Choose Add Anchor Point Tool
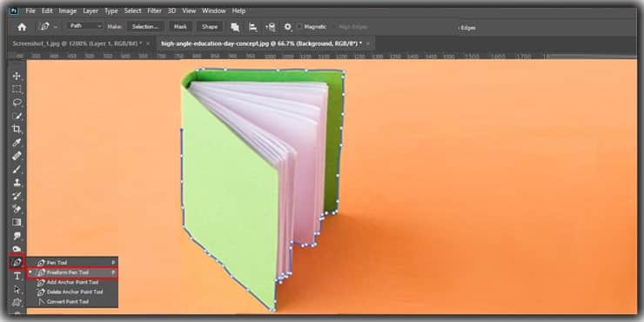The image size is (644, 322). click(x=72, y=282)
